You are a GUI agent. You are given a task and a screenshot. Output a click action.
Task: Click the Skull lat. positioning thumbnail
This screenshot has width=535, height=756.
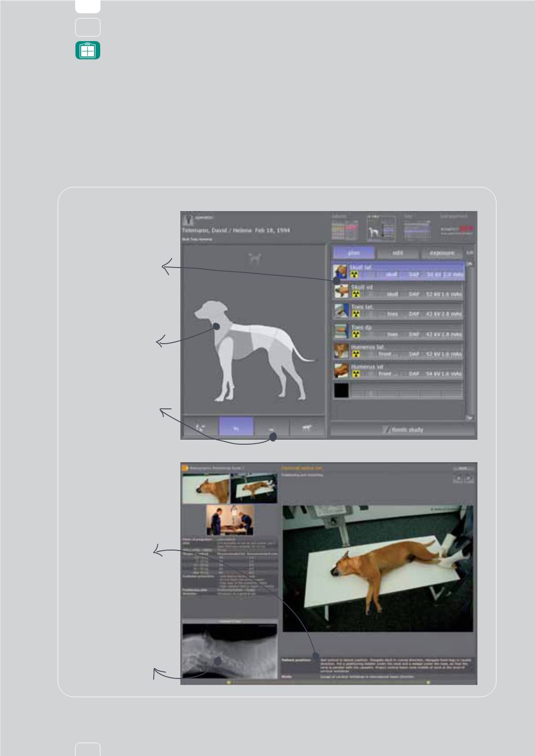tap(341, 271)
